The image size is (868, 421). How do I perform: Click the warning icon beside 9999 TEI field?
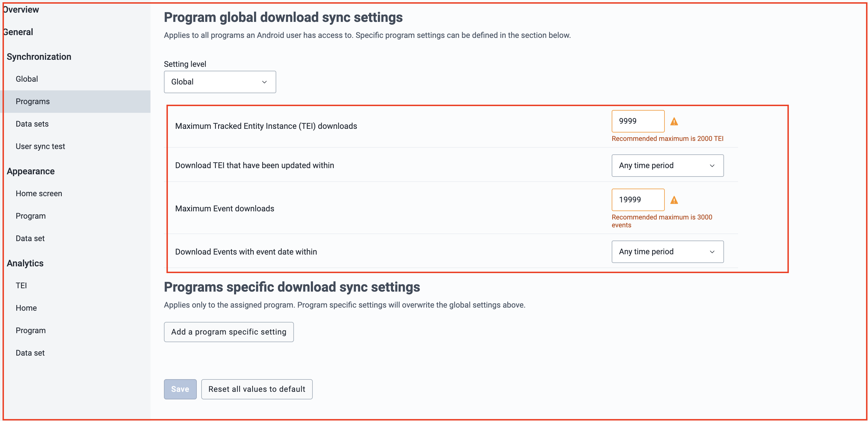[x=674, y=122]
